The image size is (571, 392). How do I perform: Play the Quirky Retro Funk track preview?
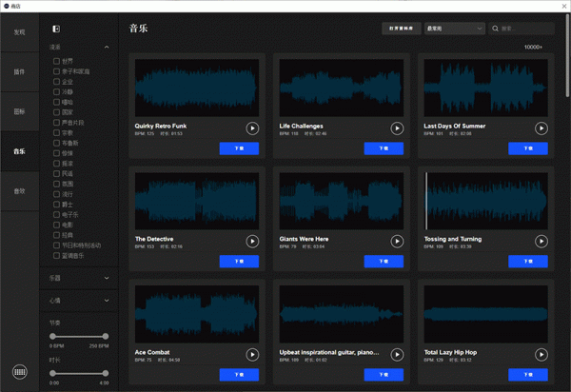click(x=252, y=128)
